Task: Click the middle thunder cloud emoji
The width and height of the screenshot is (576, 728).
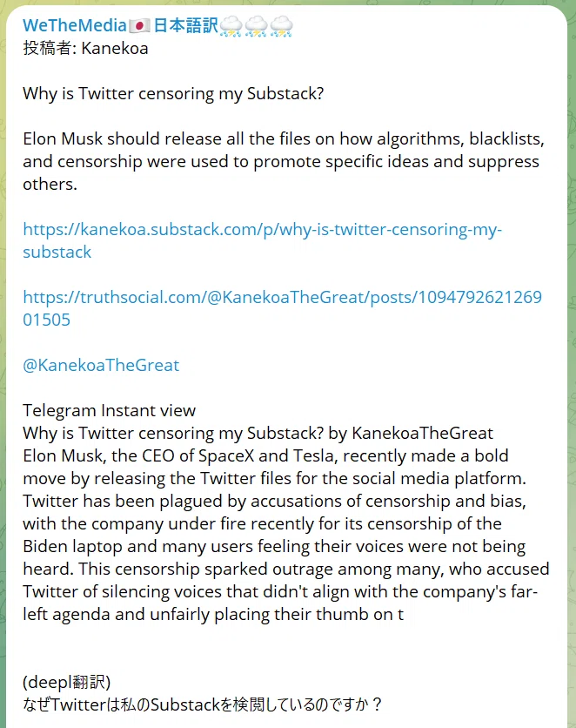Action: point(256,26)
